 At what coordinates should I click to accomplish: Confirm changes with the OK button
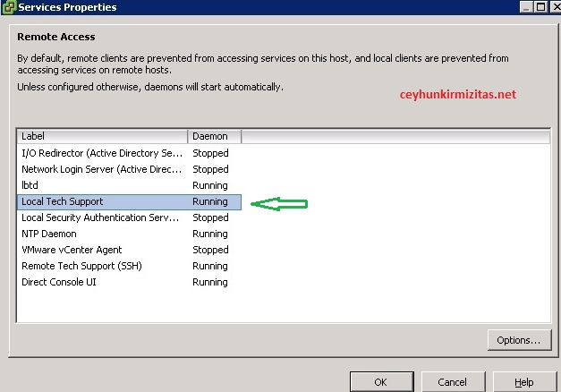point(380,382)
